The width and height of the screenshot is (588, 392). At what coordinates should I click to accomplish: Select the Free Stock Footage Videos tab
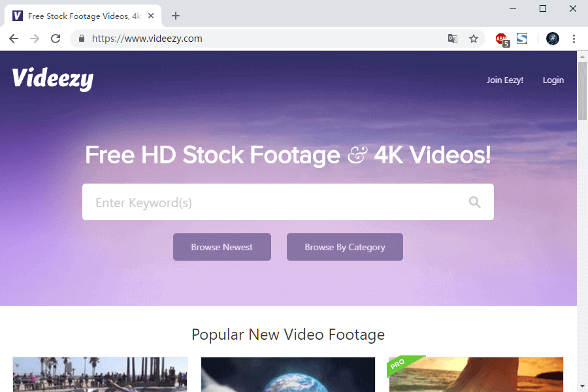(78, 16)
